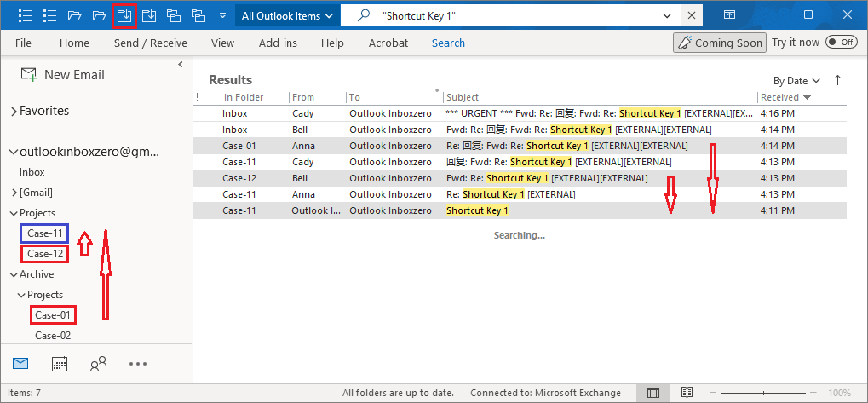Image resolution: width=868 pixels, height=403 pixels.
Task: Open the All Outlook Items scope dropdown
Action: pos(286,15)
